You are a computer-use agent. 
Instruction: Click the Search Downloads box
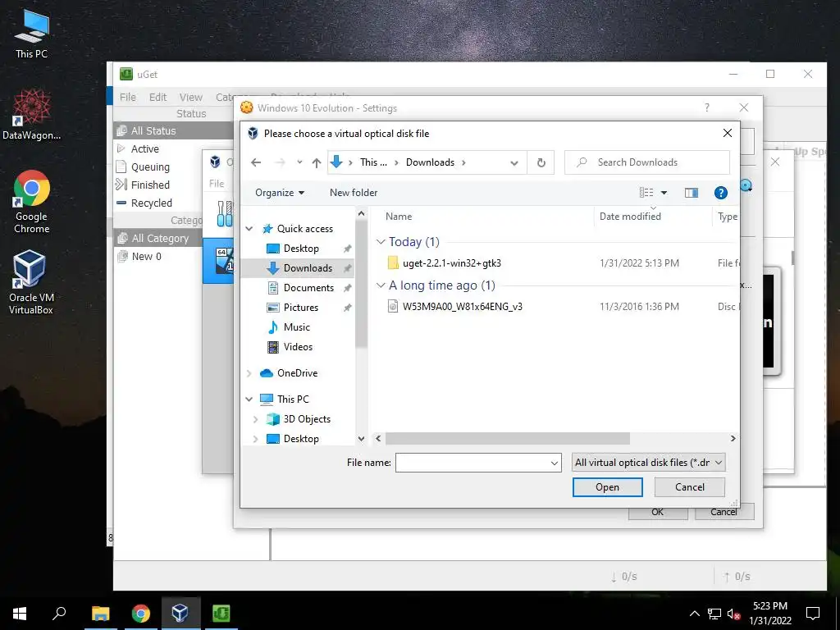coord(647,162)
